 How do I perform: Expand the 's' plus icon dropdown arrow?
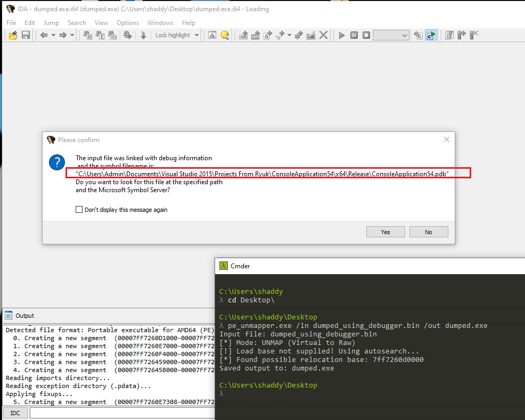pos(289,35)
